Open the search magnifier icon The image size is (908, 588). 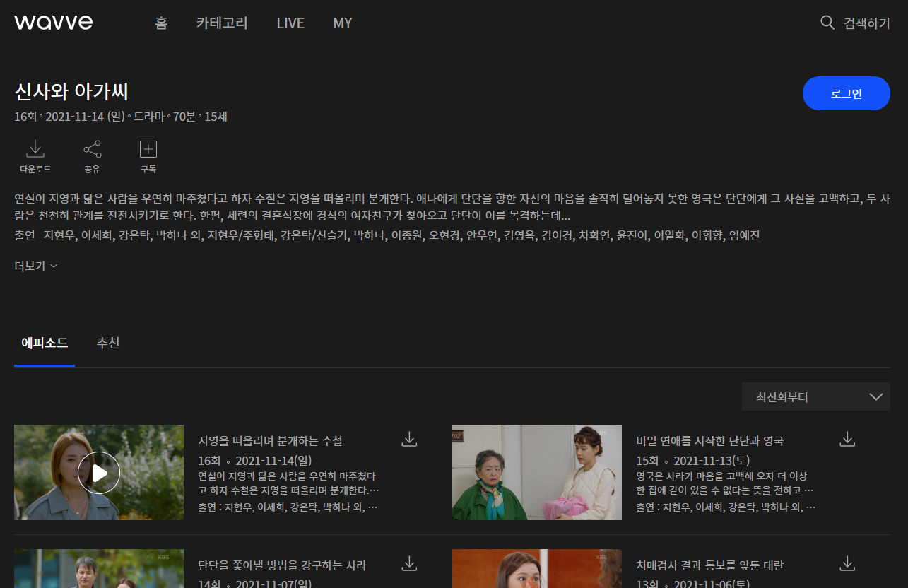827,23
